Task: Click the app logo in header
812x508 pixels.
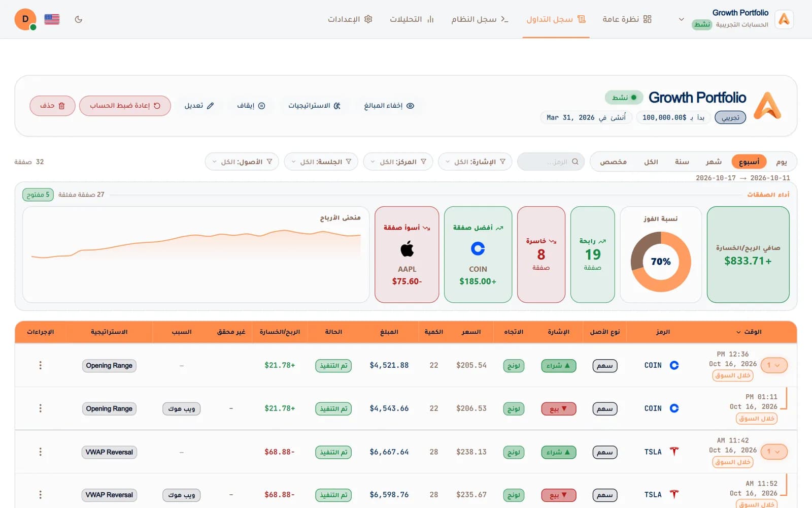Action: 784,19
